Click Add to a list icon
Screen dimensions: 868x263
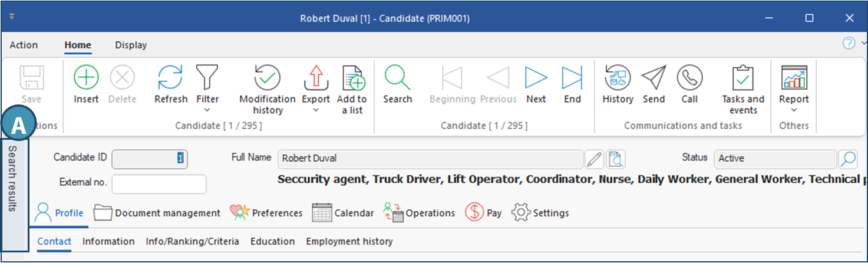(351, 77)
